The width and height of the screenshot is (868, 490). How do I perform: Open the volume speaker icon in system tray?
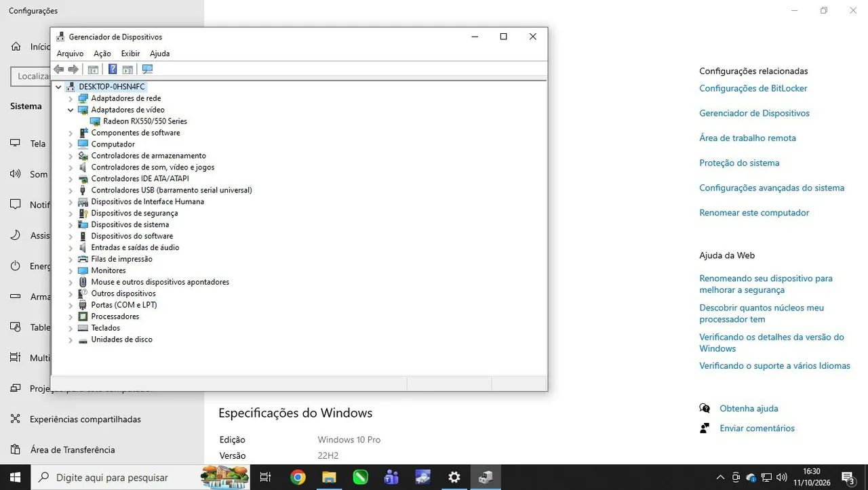781,477
